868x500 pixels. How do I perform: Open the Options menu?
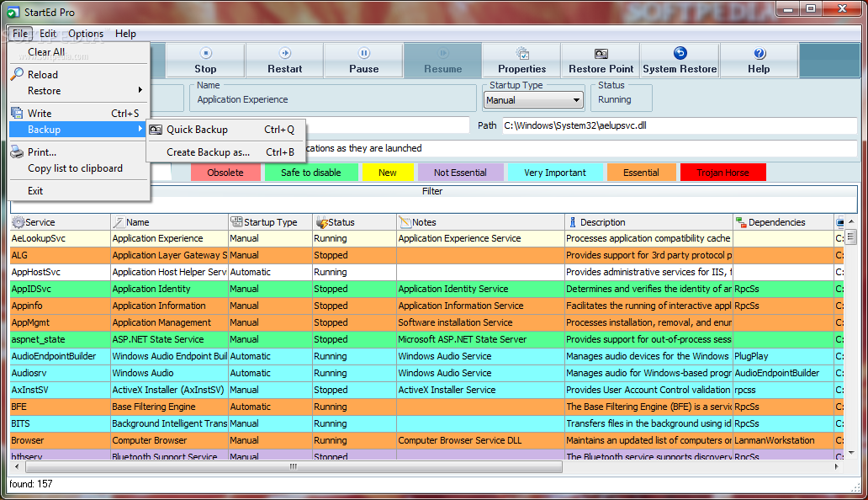tap(86, 33)
